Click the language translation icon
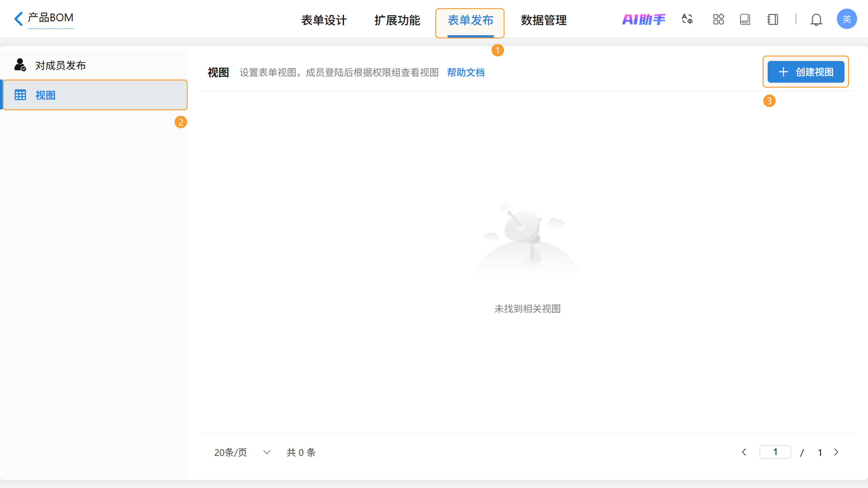Viewport: 868px width, 488px height. pos(687,19)
